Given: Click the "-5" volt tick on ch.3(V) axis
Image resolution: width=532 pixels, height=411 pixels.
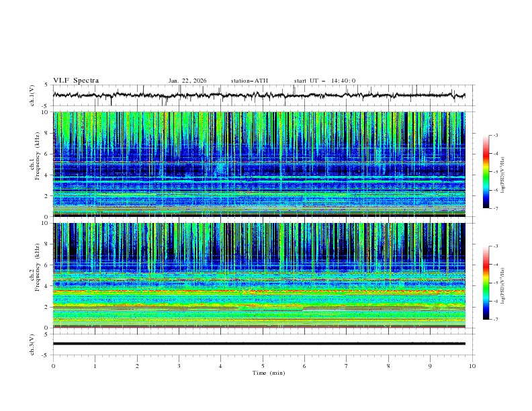Looking at the screenshot, I should click(x=45, y=355).
